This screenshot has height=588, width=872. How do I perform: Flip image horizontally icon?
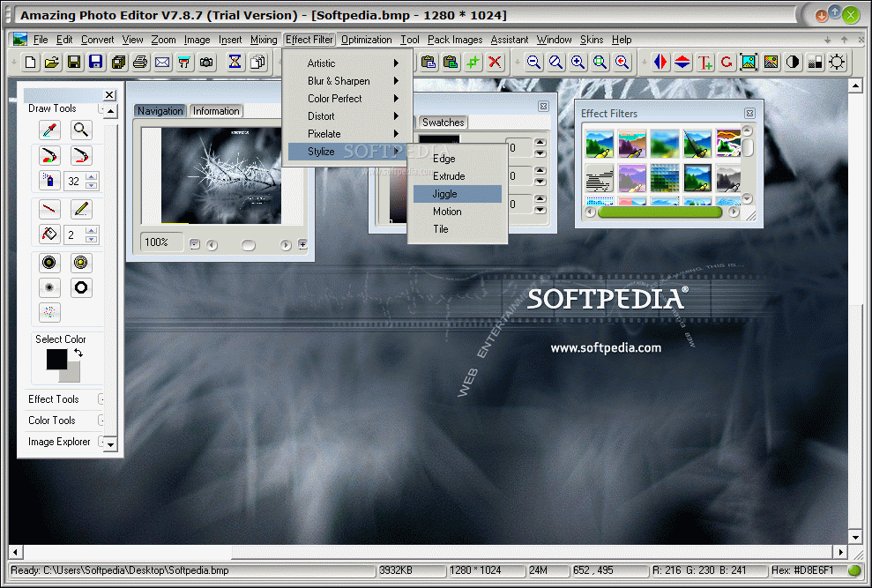tap(660, 63)
